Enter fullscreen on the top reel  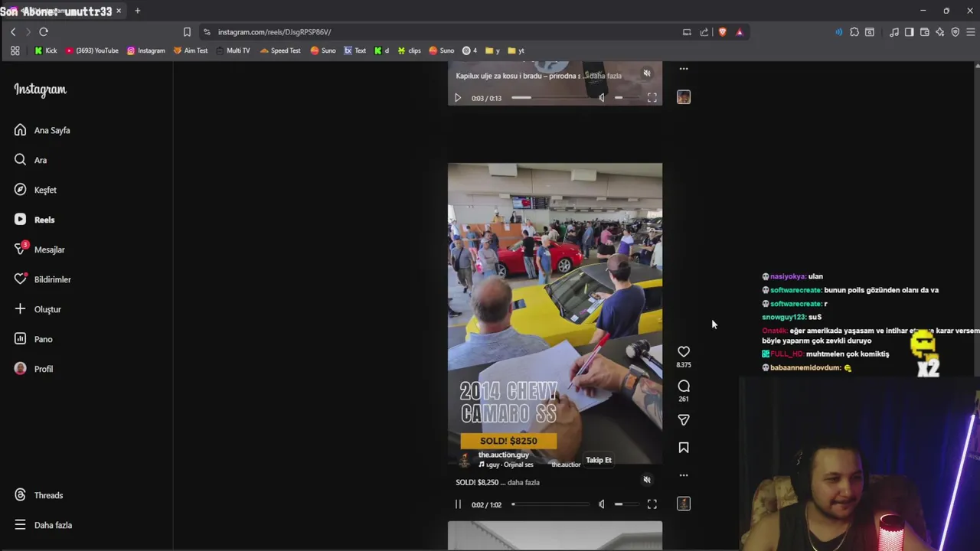point(652,98)
